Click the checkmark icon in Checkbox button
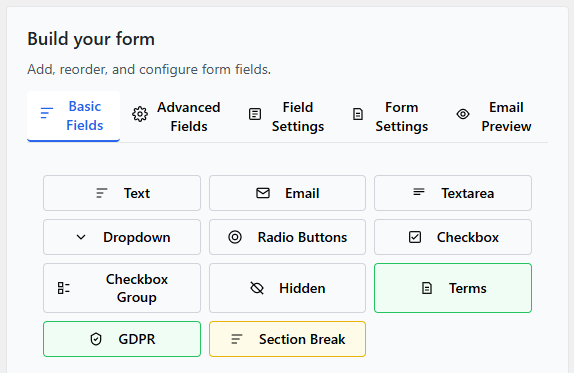The image size is (574, 373). pos(415,237)
